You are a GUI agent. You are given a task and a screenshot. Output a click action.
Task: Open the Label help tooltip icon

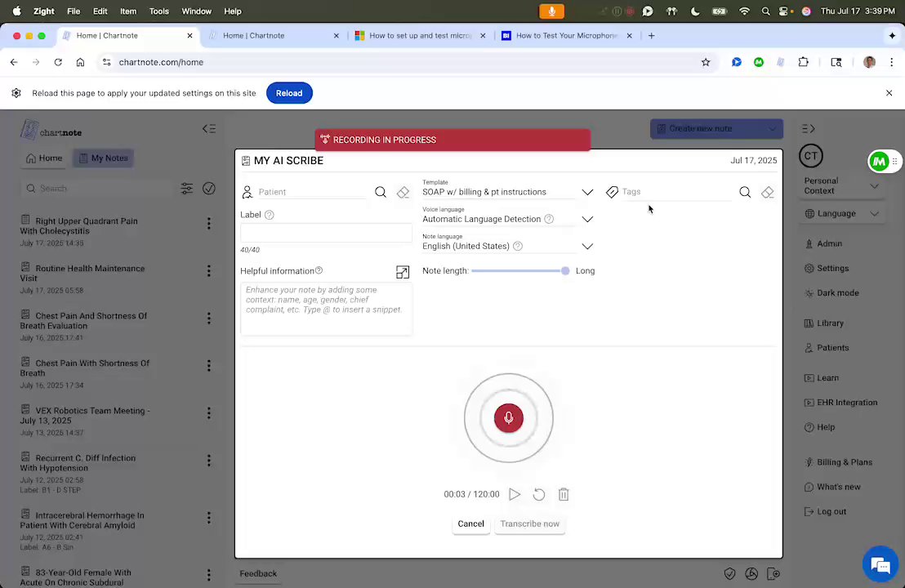(269, 215)
